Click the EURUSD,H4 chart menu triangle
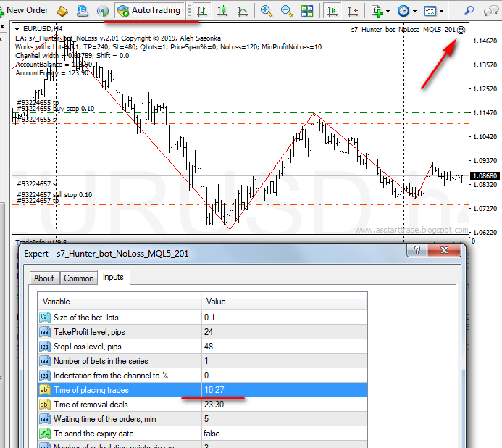The height and width of the screenshot is (448, 502). click(17, 29)
